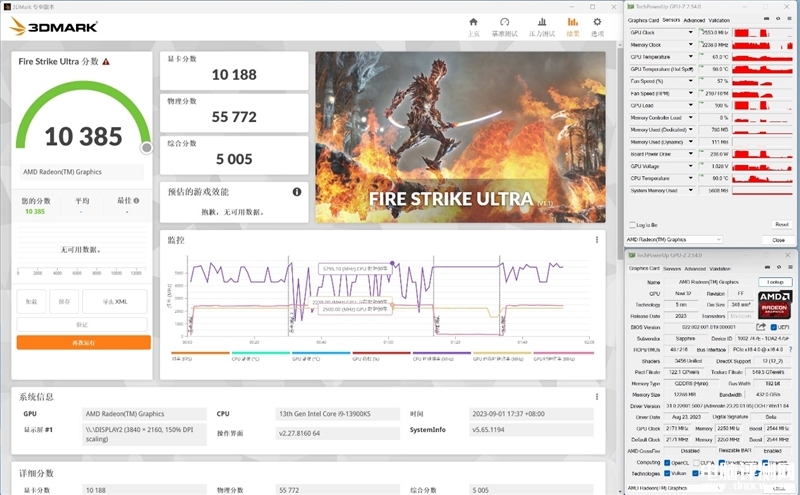Click the info icon next to 最佳
This screenshot has width=800, height=495.
[136, 201]
